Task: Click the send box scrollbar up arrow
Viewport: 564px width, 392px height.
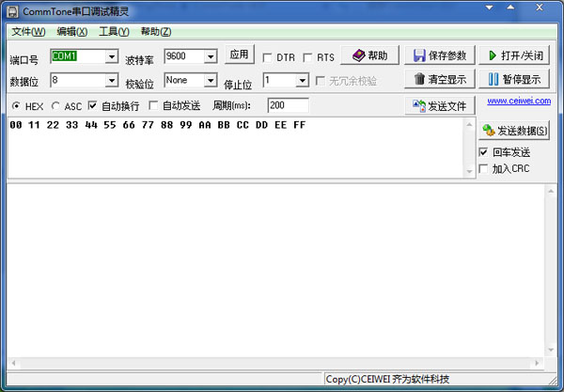Action: point(469,124)
